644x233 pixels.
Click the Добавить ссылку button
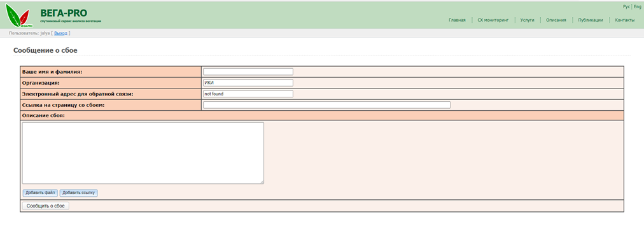click(78, 193)
